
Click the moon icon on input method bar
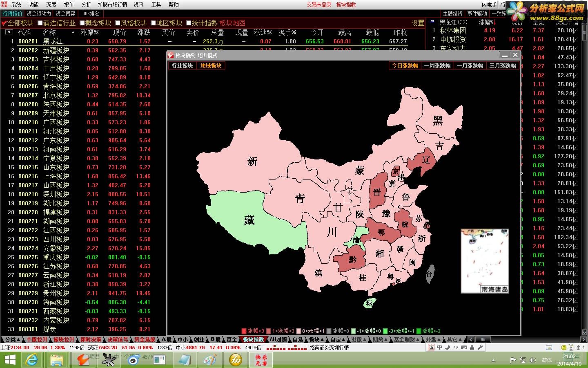[x=448, y=348]
